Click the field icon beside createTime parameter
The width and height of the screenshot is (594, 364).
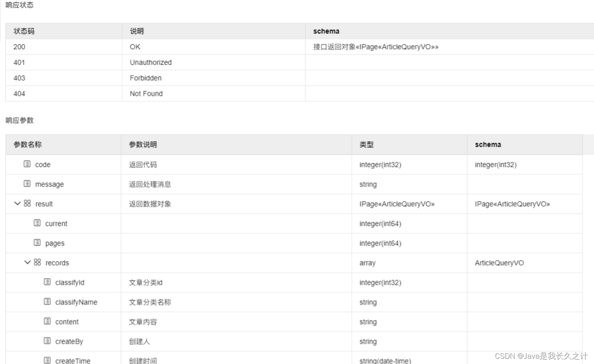[x=48, y=360]
